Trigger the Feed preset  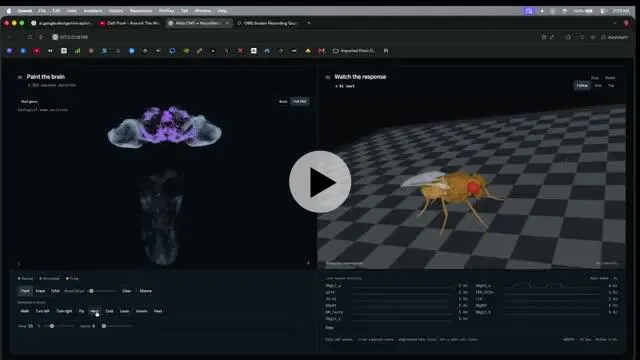pyautogui.click(x=158, y=311)
